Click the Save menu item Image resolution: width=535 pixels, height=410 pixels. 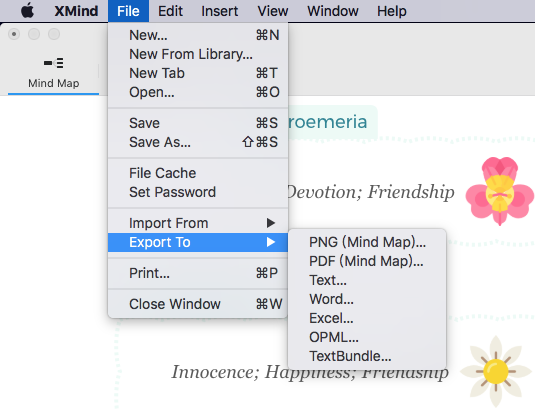pos(198,123)
